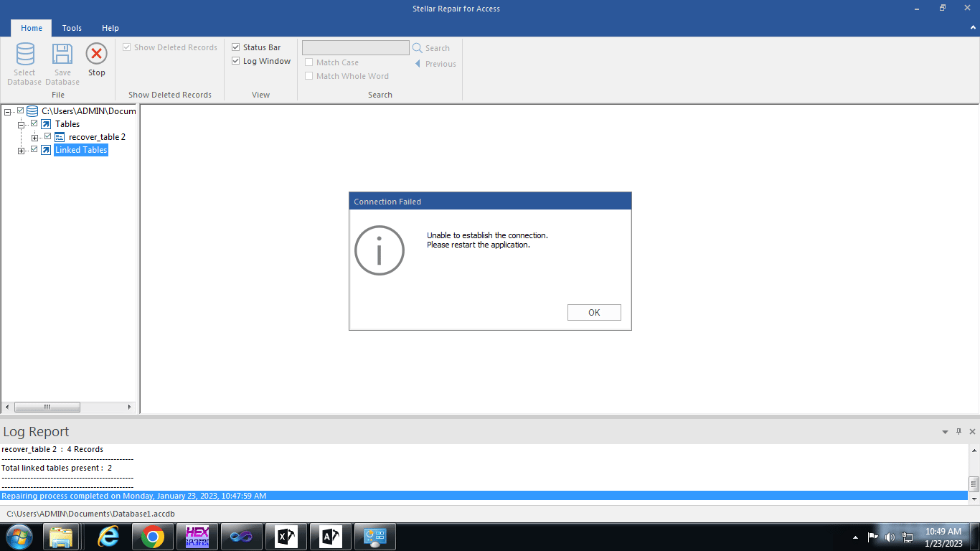
Task: Click the Search button label
Action: (438, 48)
